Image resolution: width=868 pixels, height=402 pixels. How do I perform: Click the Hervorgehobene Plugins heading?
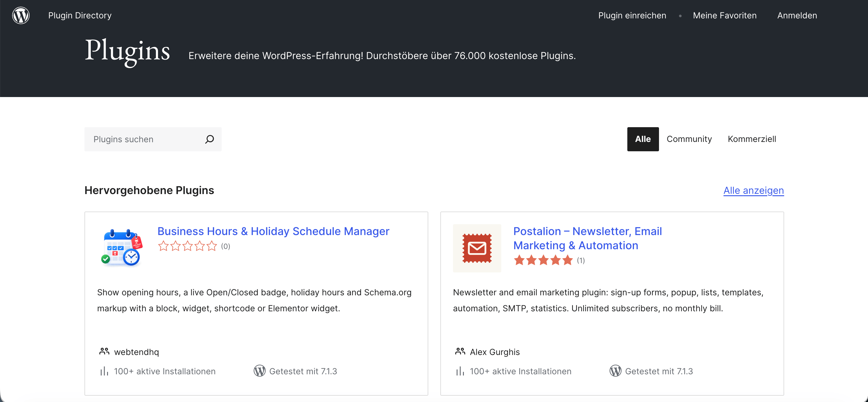point(149,190)
